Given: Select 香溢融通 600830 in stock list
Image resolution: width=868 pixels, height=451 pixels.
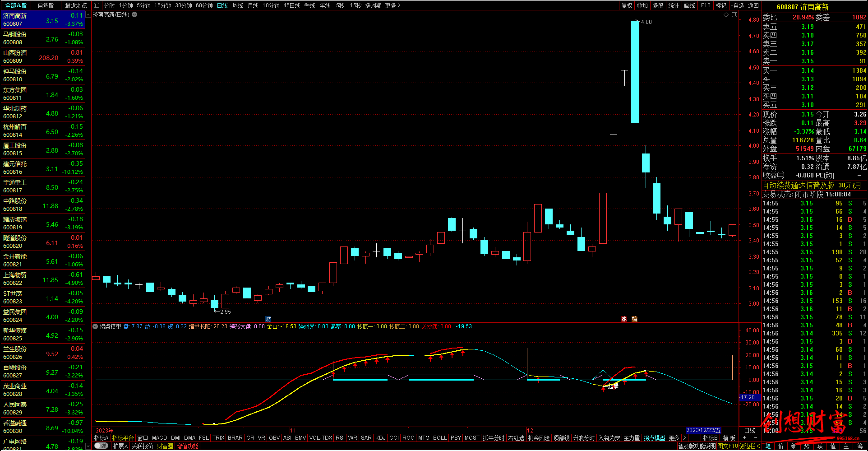Looking at the screenshot, I should pos(43,427).
